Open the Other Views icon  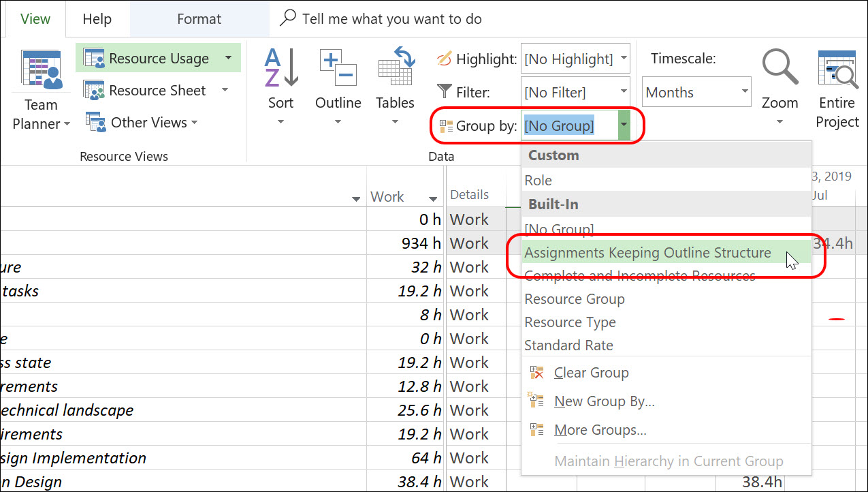click(x=96, y=122)
